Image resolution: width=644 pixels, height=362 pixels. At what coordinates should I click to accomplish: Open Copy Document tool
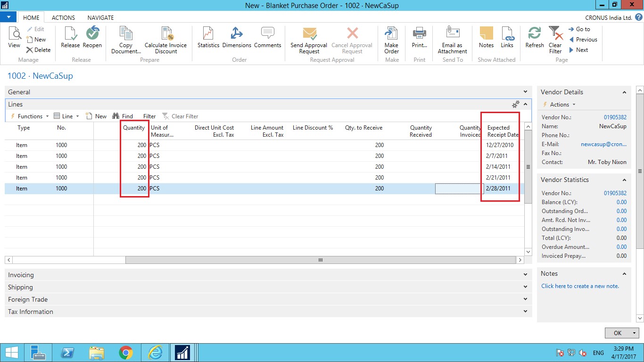coord(126,40)
